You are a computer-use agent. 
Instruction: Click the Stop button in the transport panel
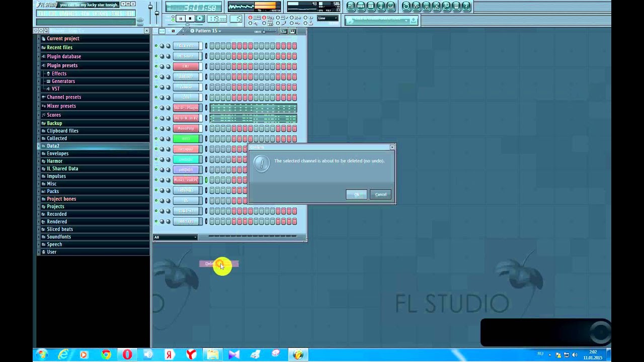pyautogui.click(x=190, y=19)
